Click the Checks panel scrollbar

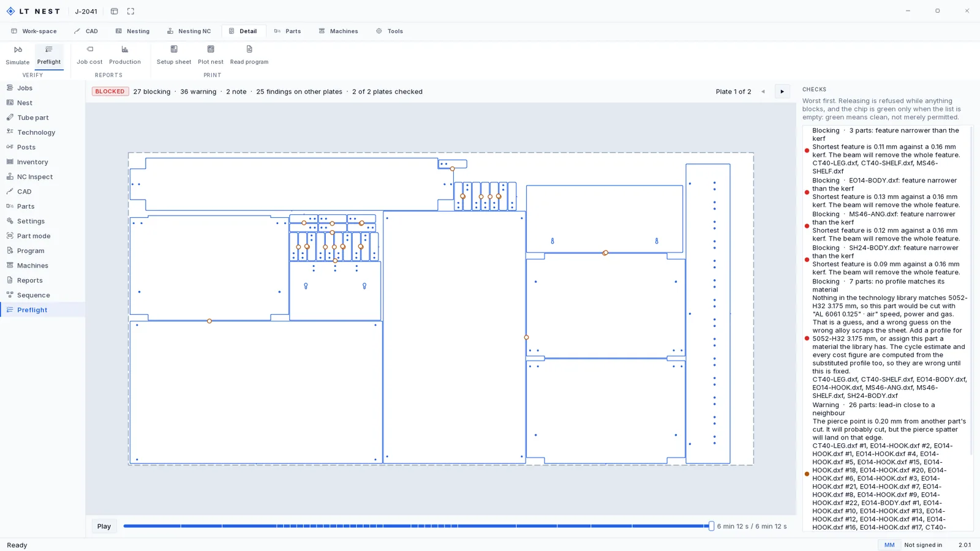coord(971,291)
